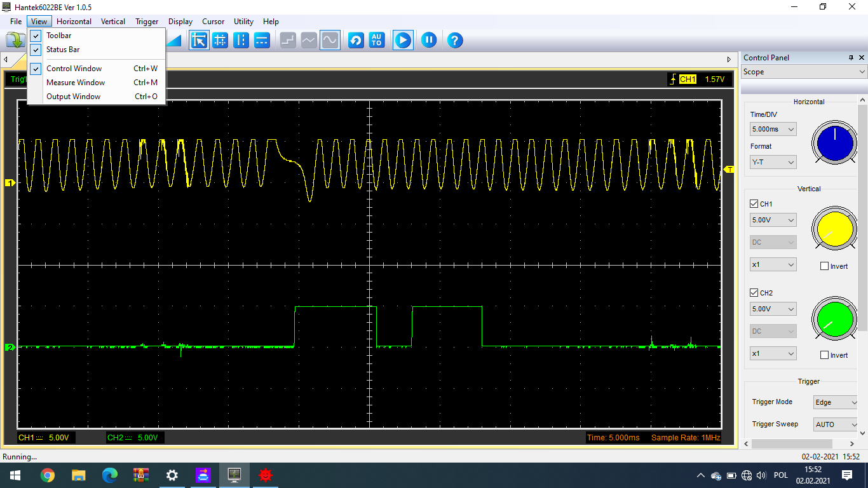Image resolution: width=868 pixels, height=488 pixels.
Task: Open the Time/DIV dropdown
Action: tap(773, 129)
